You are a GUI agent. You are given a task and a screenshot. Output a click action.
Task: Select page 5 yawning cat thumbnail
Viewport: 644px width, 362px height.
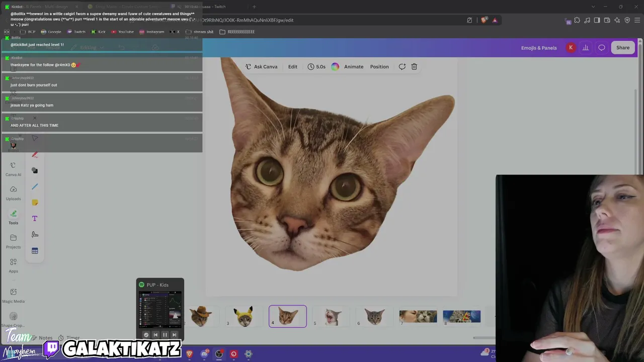pyautogui.click(x=331, y=316)
